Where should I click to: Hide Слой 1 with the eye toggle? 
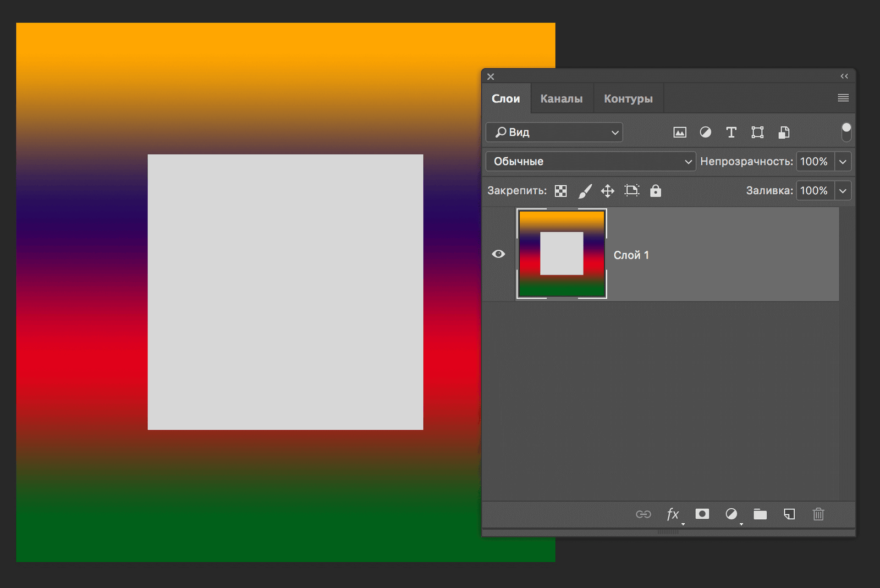pos(498,254)
